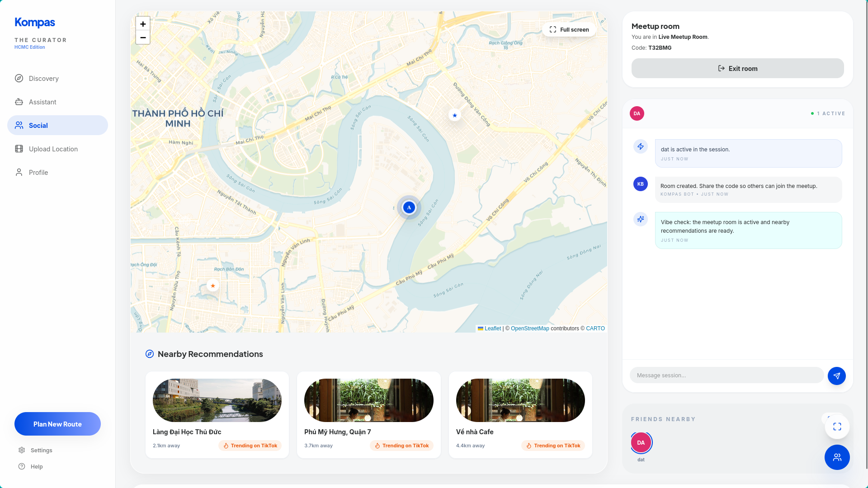Go to Upload Location page
Image resolution: width=868 pixels, height=488 pixels.
click(53, 149)
